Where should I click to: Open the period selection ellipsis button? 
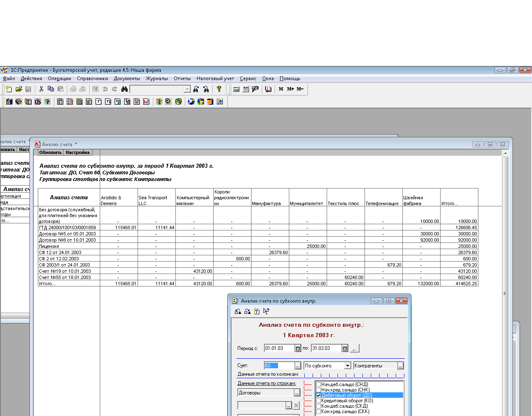tap(355, 348)
